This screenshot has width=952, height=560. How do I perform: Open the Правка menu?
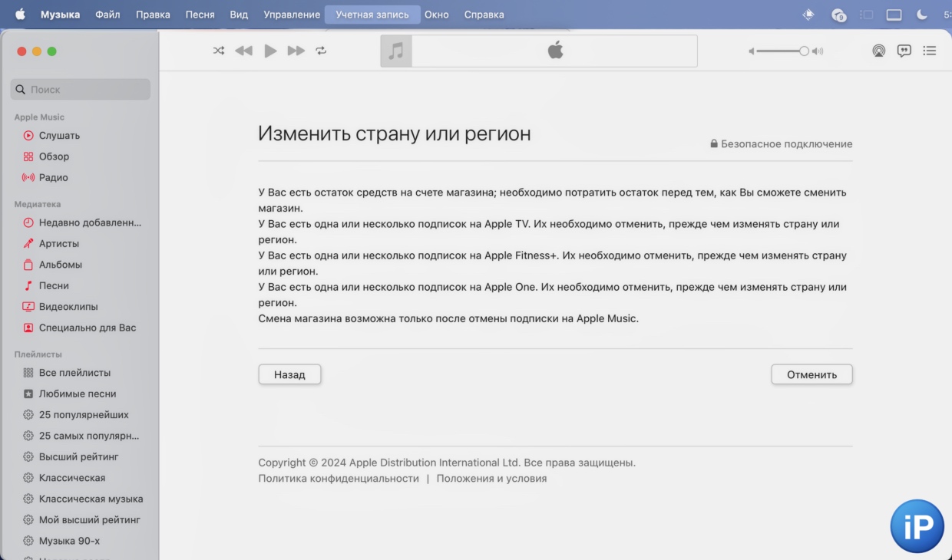(x=153, y=15)
